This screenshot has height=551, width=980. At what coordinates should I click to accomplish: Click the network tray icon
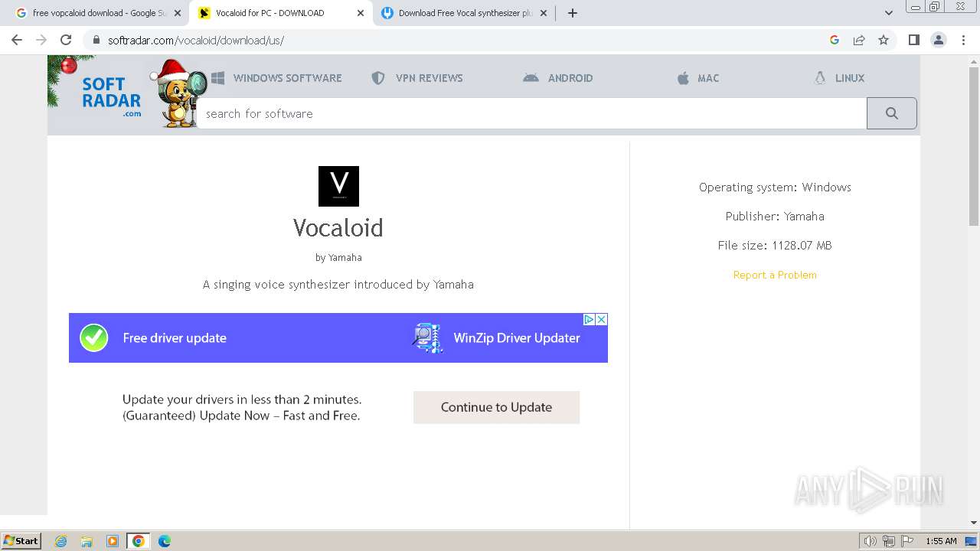click(x=889, y=541)
